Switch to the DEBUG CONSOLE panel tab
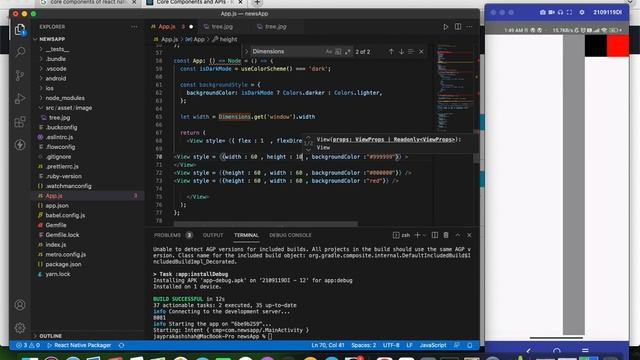640x360 pixels. (290, 235)
